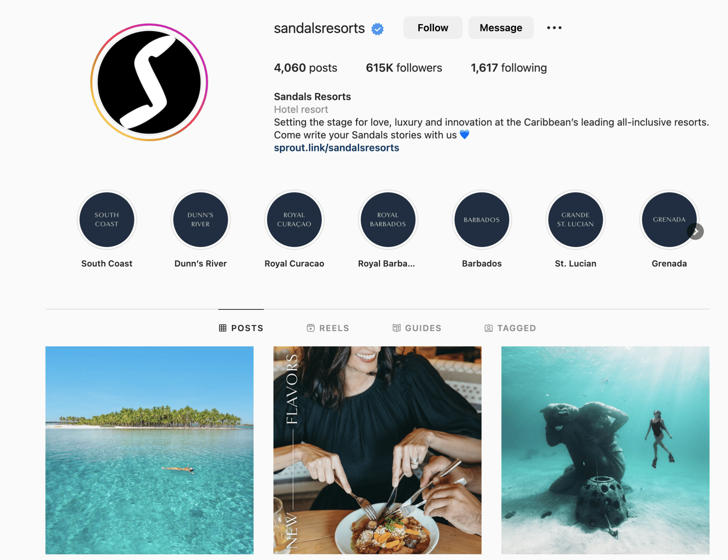
Task: Open the underwater statue snorkeling post
Action: click(605, 450)
